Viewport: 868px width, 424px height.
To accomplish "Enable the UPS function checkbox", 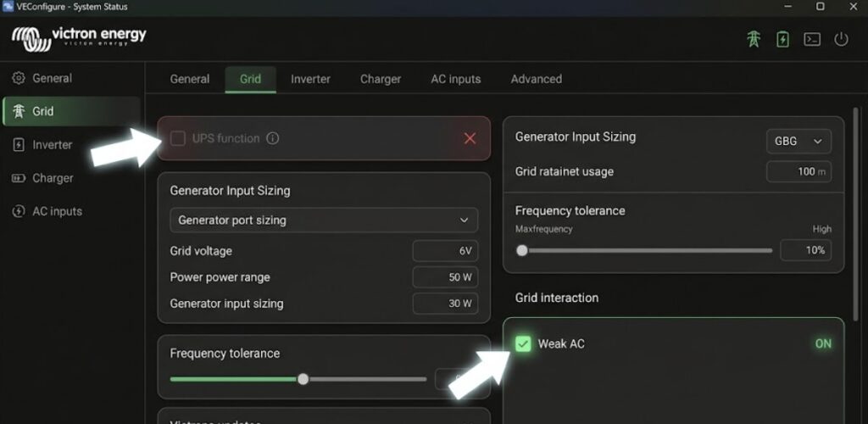I will (x=178, y=138).
